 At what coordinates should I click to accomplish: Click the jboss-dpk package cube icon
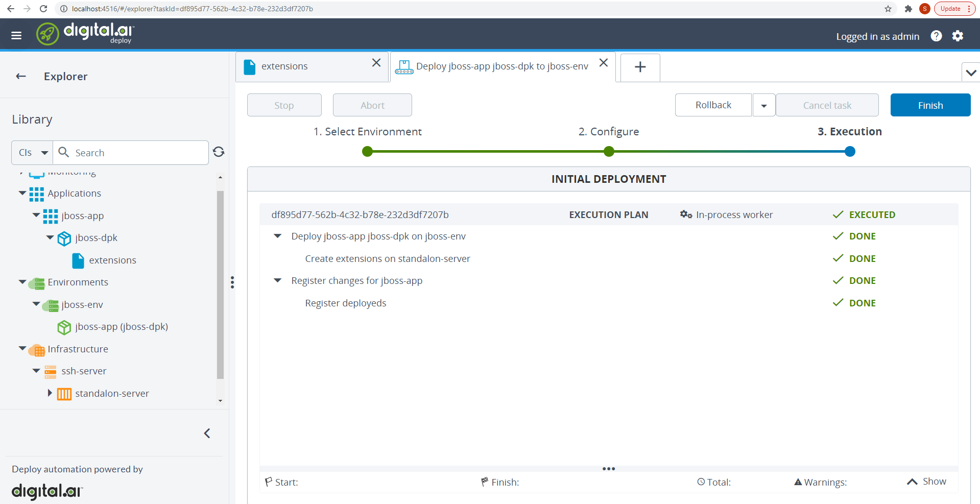[x=64, y=238]
